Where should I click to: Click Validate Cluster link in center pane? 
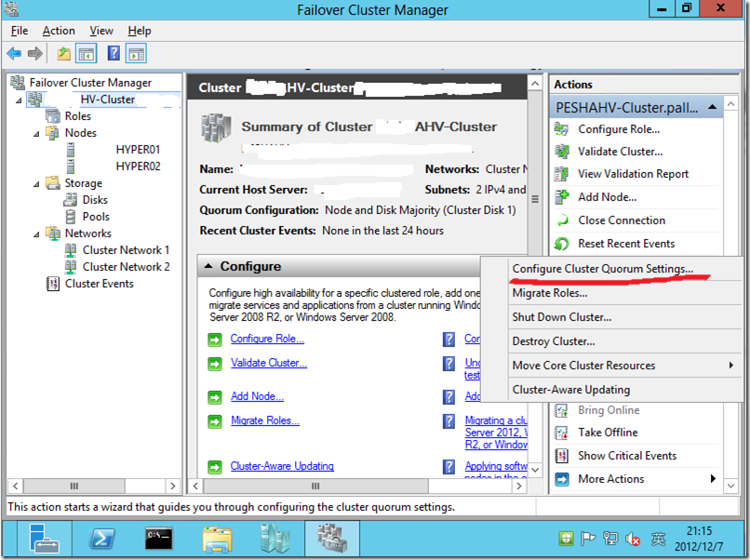pos(269,363)
